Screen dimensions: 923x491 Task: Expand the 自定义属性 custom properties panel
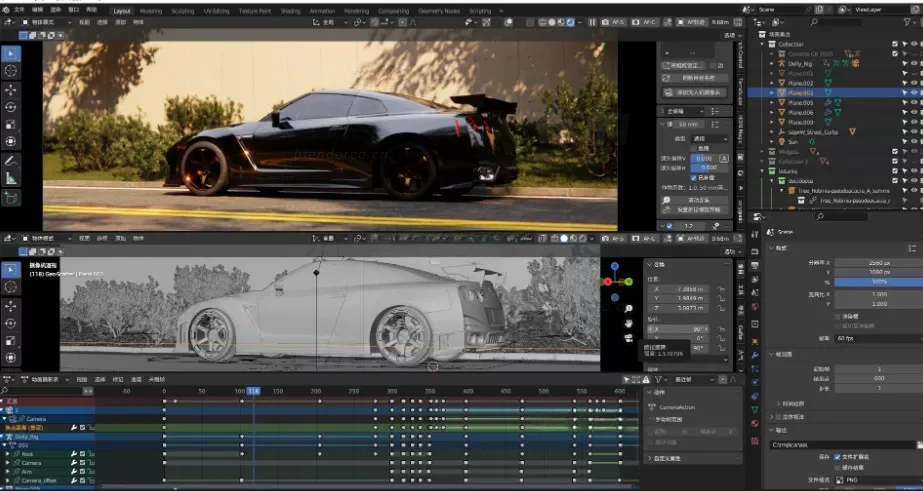click(695, 458)
